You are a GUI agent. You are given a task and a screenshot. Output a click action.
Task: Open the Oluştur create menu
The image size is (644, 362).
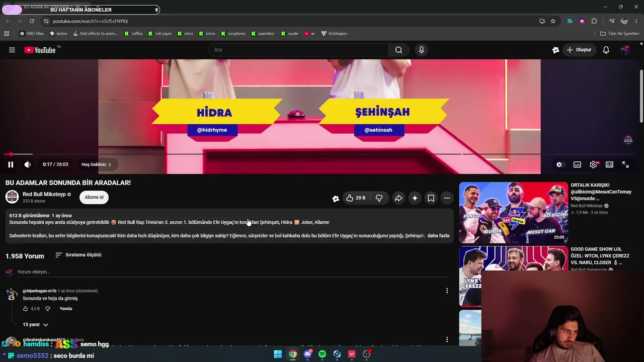pyautogui.click(x=579, y=50)
